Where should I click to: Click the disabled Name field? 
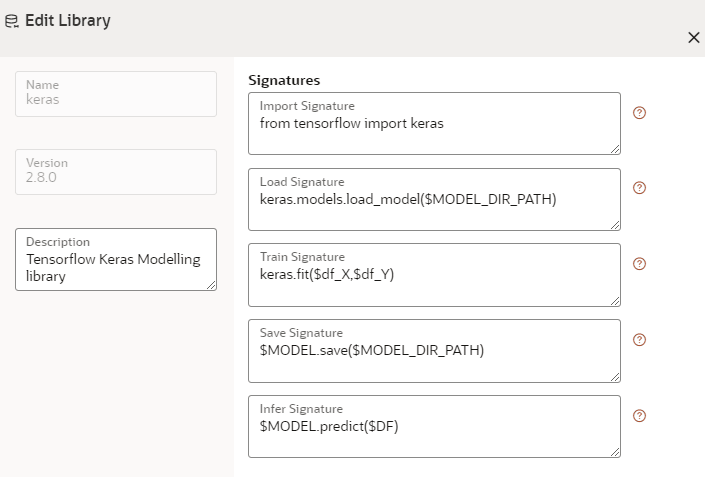115,93
